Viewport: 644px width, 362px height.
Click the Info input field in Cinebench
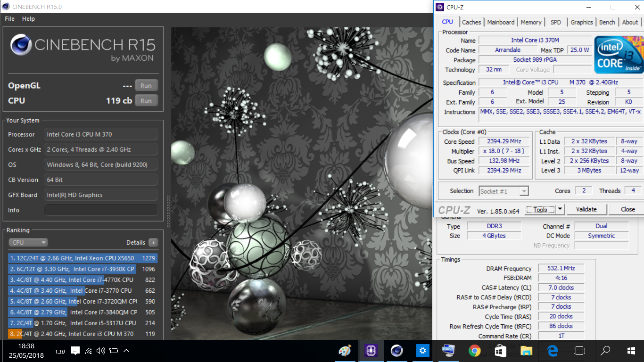click(101, 210)
